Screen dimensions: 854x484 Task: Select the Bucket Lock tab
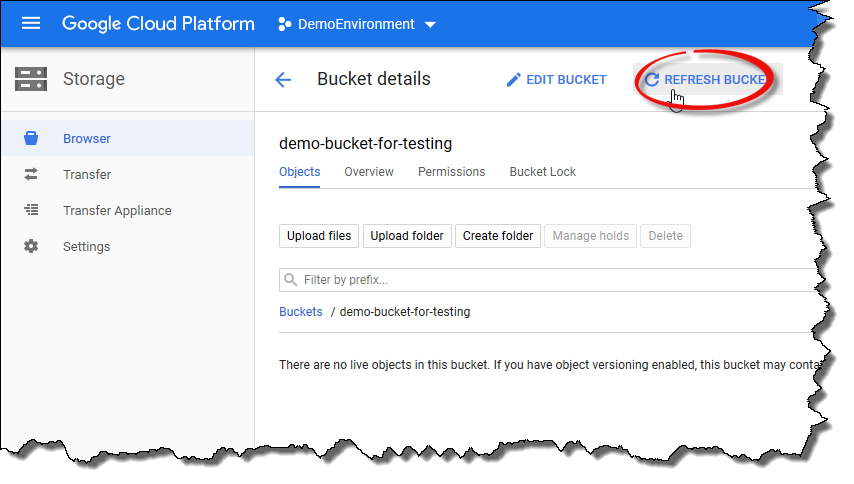pyautogui.click(x=542, y=172)
